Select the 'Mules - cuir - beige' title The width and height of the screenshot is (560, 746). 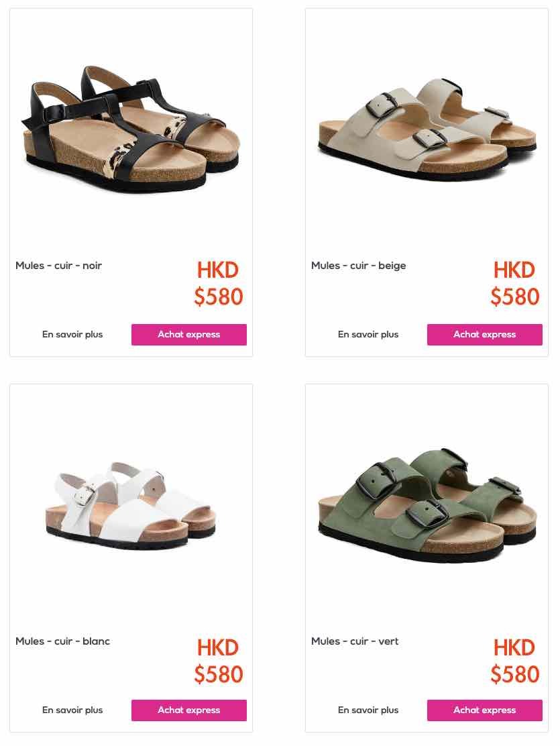click(359, 266)
